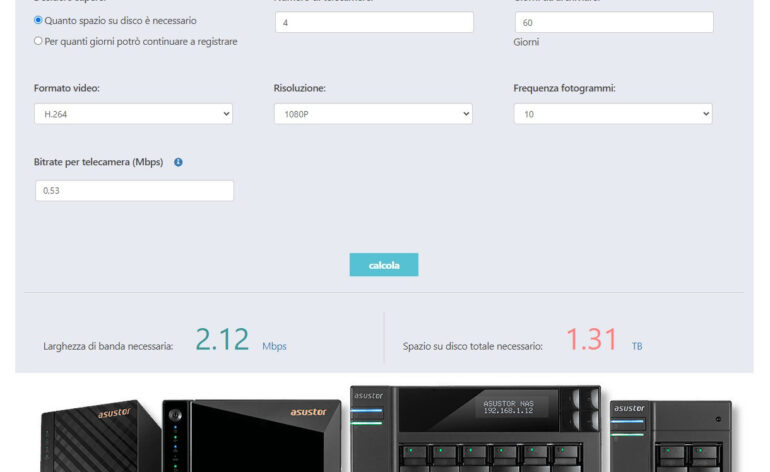Select 'Per quanti giorni potrò continuare' radio
Image resolution: width=770 pixels, height=472 pixels.
38,41
